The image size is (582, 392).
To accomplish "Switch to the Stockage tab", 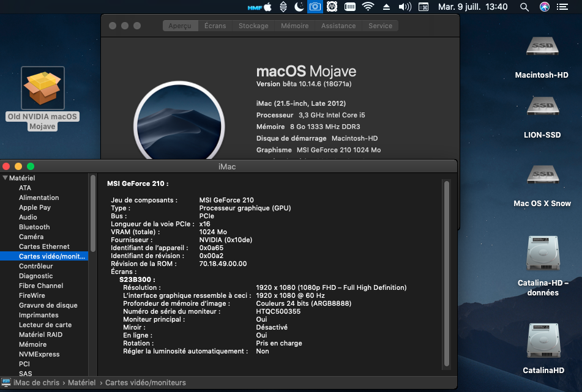I will (253, 26).
